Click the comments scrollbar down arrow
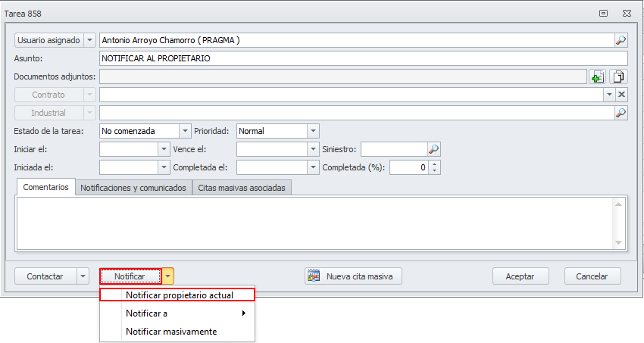The image size is (644, 343). coord(618,243)
